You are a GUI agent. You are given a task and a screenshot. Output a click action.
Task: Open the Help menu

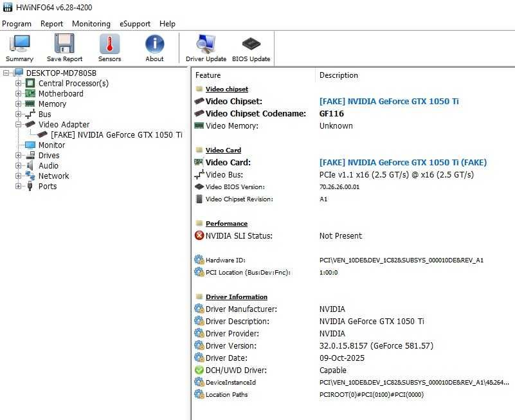168,24
